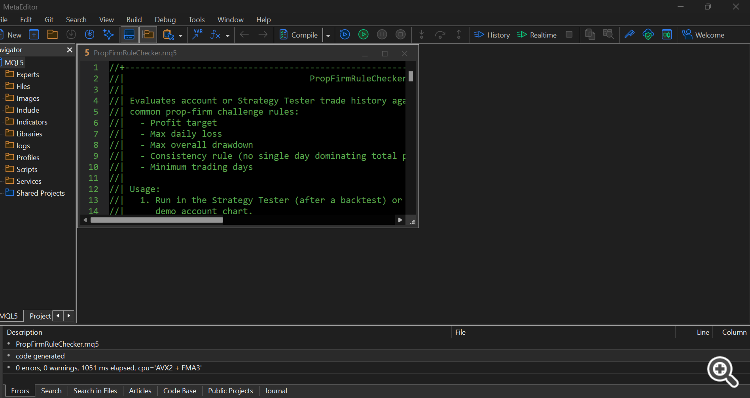Open the AI sparkle assistant icon
750x398 pixels.
[109, 34]
